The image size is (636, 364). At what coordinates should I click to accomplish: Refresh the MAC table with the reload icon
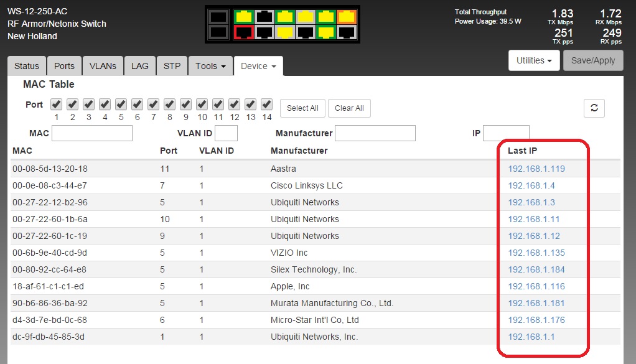coord(594,108)
